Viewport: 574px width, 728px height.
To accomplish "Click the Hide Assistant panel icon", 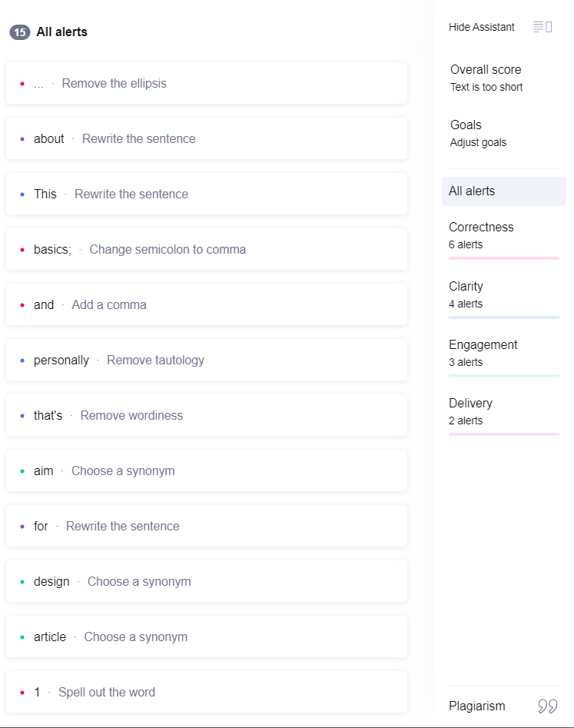I will pos(542,27).
